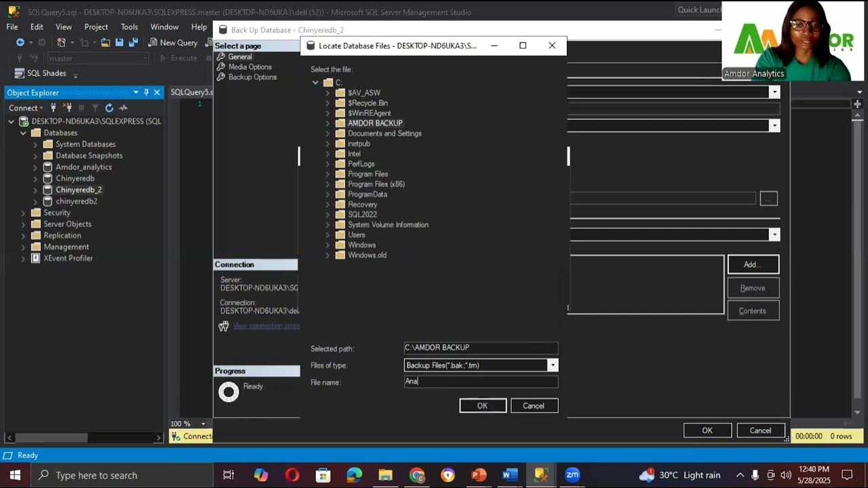The width and height of the screenshot is (868, 488).
Task: Select the SQL2022 folder
Action: coord(362,215)
